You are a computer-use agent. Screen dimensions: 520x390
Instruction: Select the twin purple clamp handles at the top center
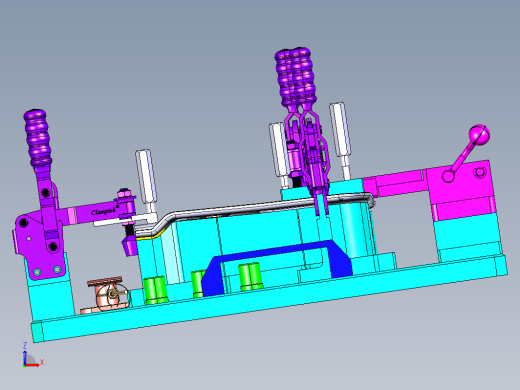click(x=296, y=77)
